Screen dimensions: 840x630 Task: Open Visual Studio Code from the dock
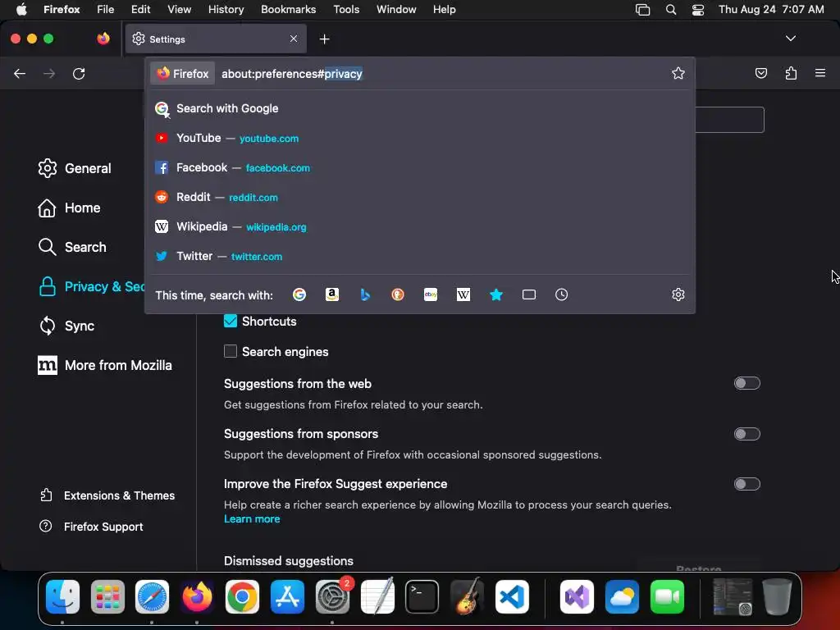512,597
